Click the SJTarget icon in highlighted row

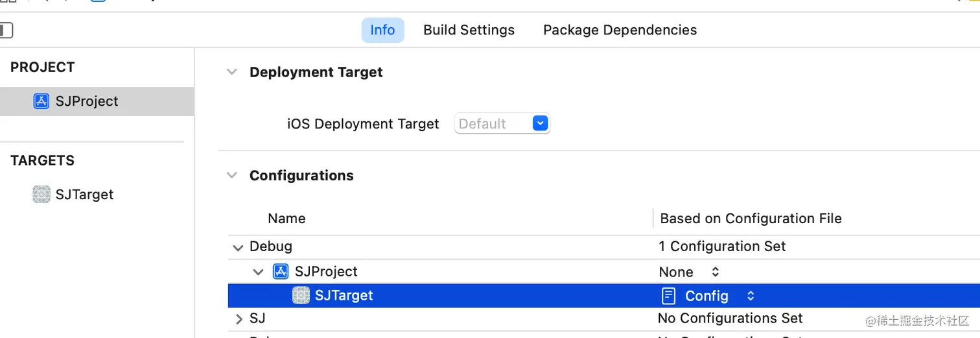point(301,296)
